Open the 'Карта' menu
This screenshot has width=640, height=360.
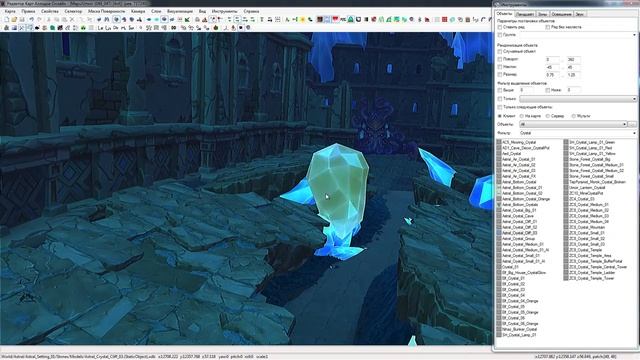point(10,11)
